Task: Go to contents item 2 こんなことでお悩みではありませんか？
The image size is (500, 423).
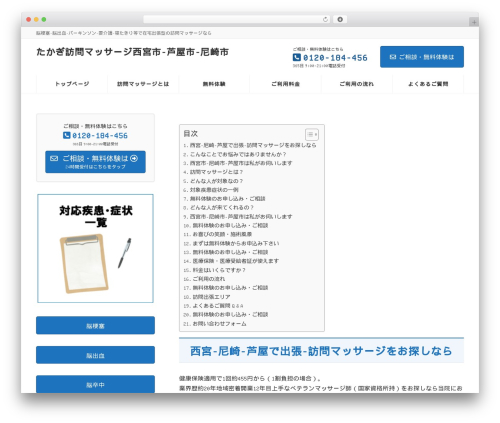Action: [238, 154]
